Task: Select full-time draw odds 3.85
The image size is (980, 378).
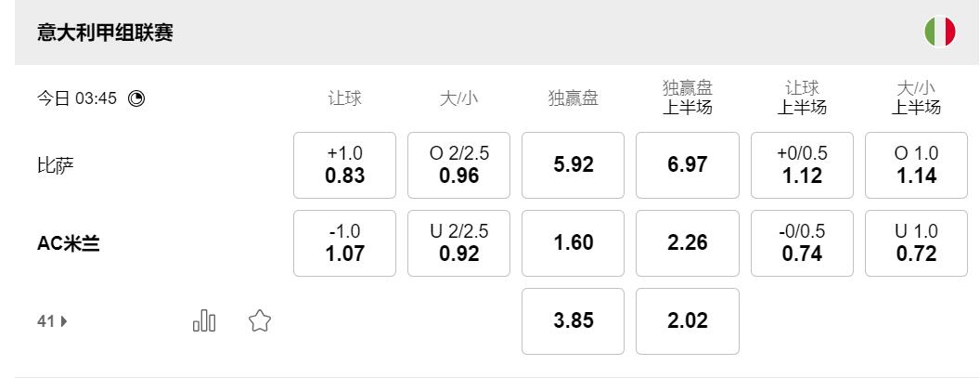Action: pyautogui.click(x=573, y=321)
